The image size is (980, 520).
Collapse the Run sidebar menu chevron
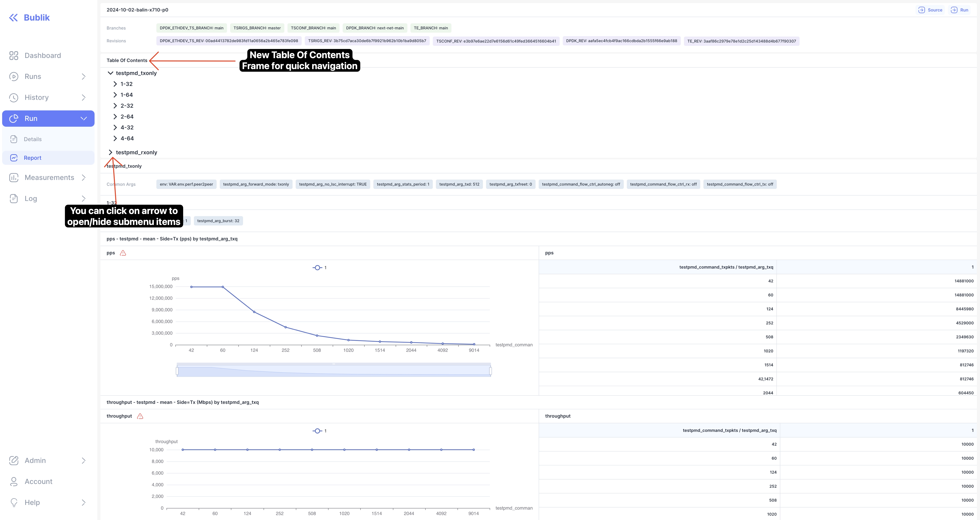pos(84,118)
